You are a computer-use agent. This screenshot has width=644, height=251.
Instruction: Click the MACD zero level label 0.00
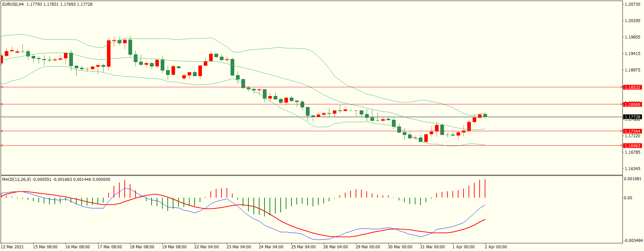coord(628,198)
